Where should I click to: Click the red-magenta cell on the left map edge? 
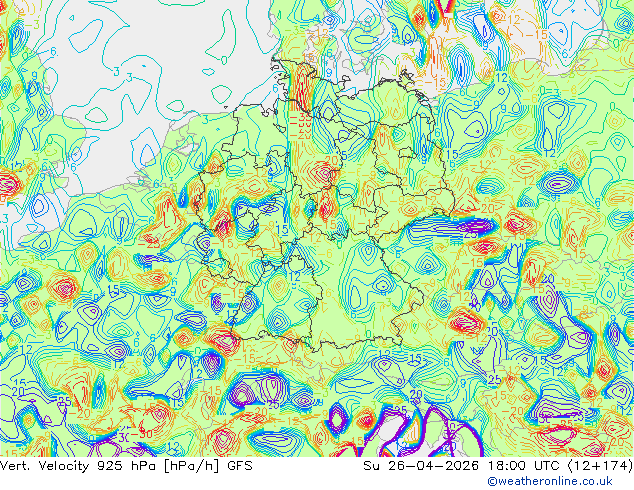[x=10, y=184]
